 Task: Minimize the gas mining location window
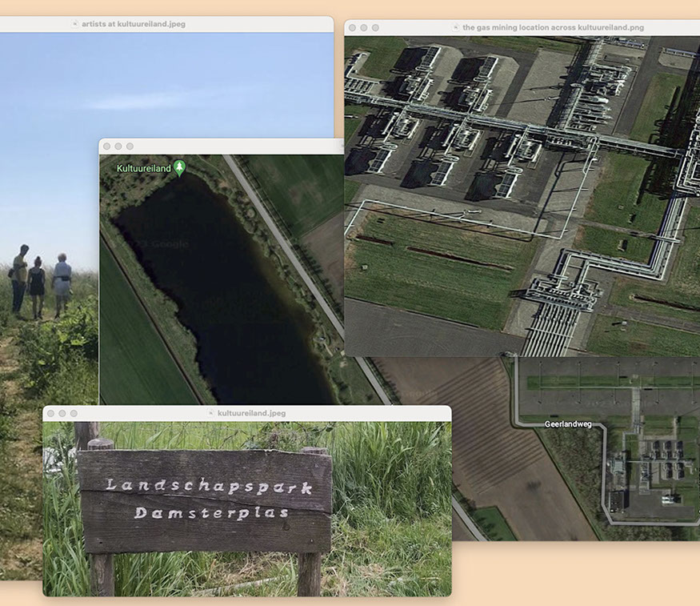click(363, 27)
